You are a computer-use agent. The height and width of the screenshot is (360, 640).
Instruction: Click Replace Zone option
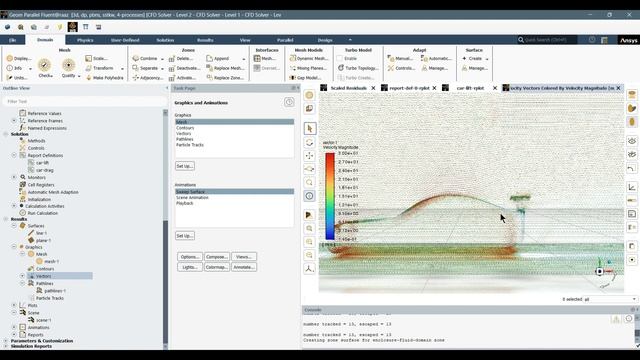[225, 78]
